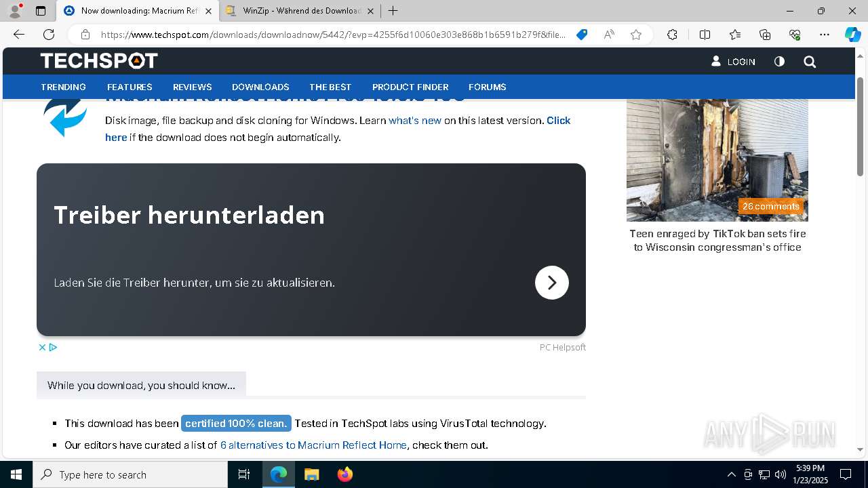The width and height of the screenshot is (868, 488).
Task: View site information lock icon
Action: point(85,35)
